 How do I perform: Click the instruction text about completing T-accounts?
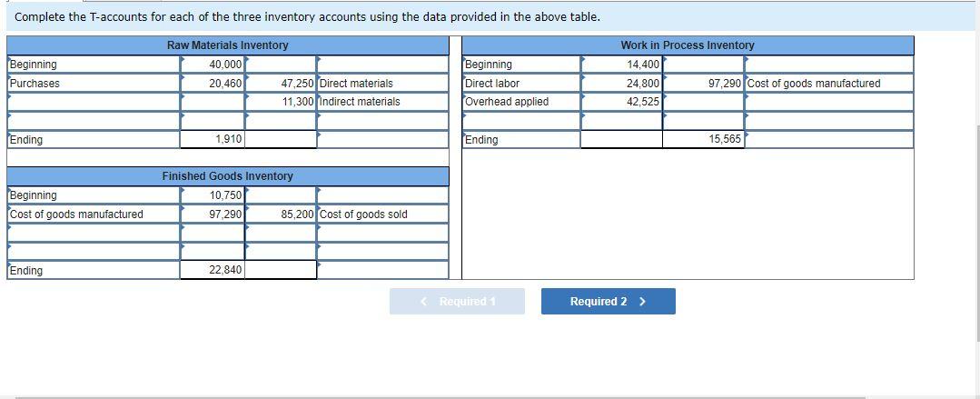[x=307, y=17]
